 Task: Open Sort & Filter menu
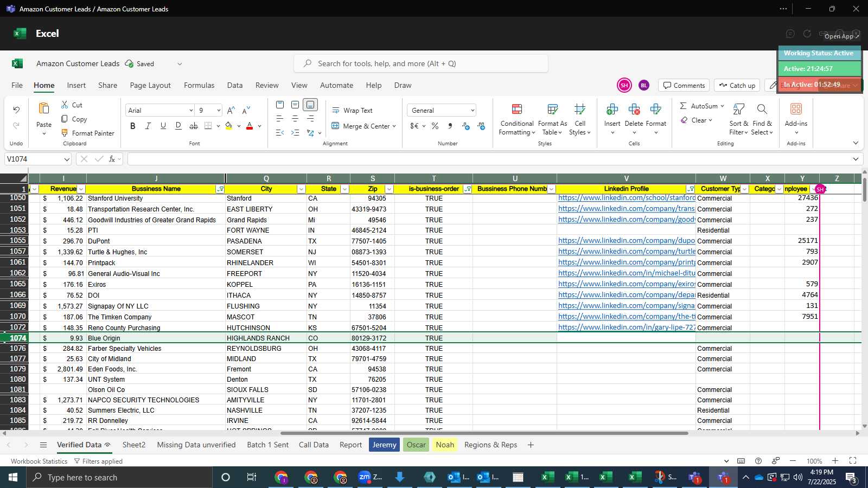click(739, 120)
